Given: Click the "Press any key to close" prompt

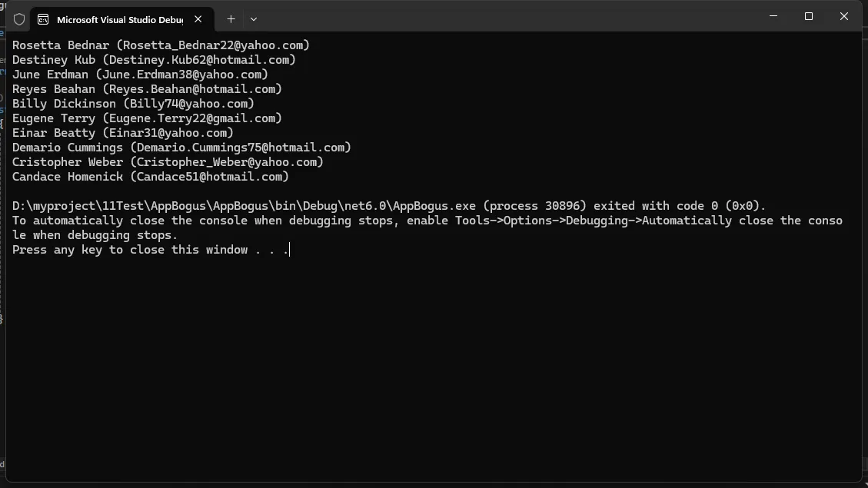Looking at the screenshot, I should (150, 250).
